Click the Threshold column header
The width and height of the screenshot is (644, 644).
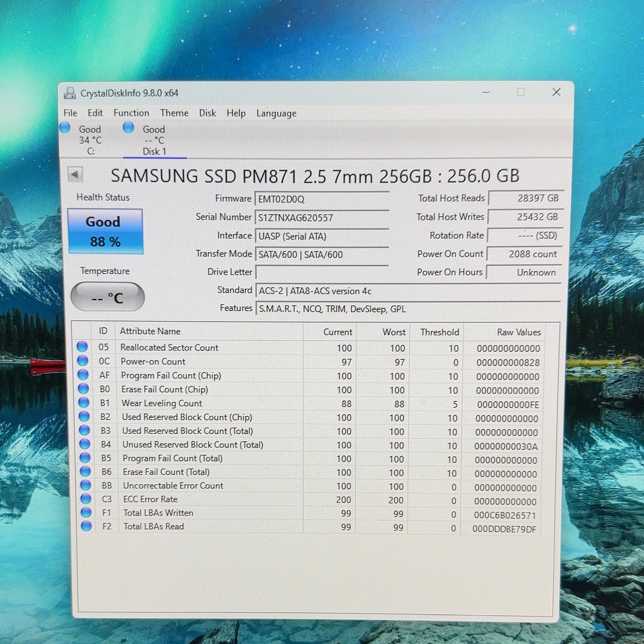(x=436, y=332)
